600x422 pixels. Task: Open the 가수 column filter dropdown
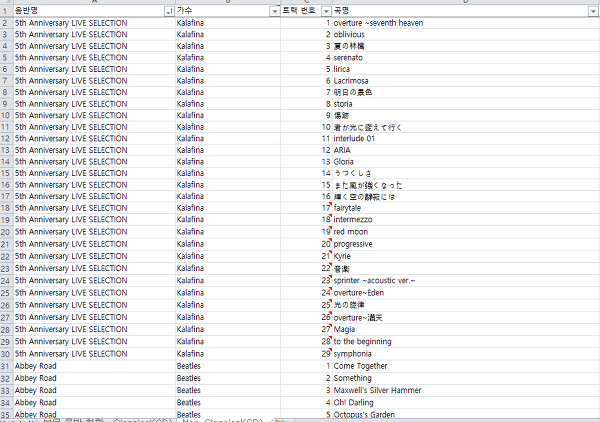click(274, 12)
